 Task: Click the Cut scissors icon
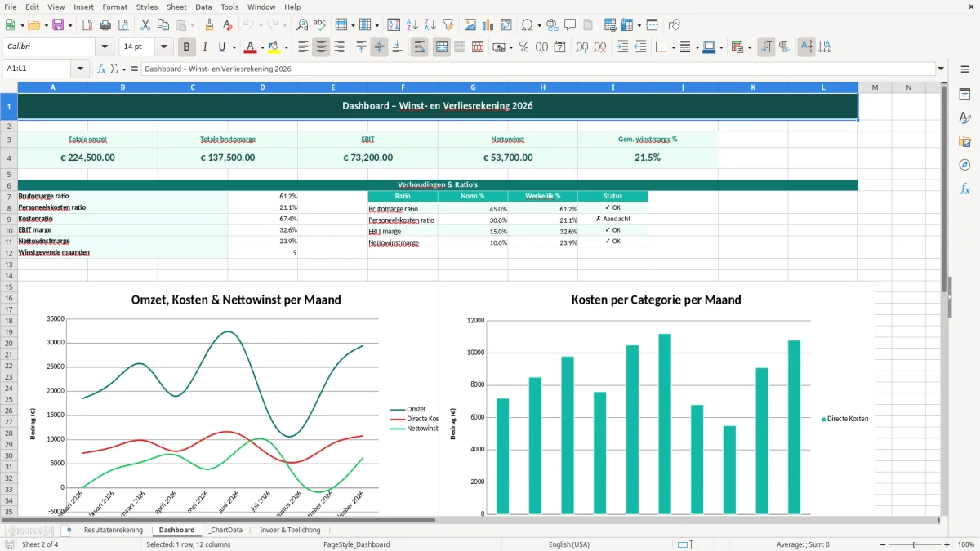tap(145, 25)
